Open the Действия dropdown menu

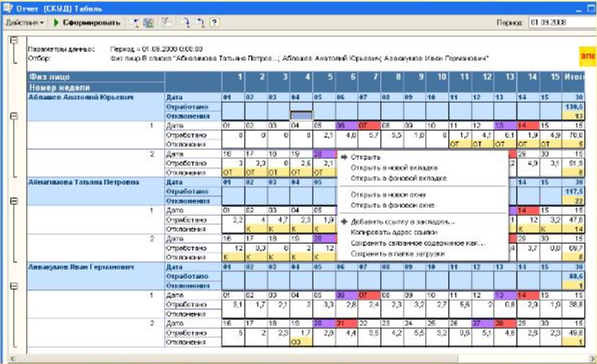25,23
